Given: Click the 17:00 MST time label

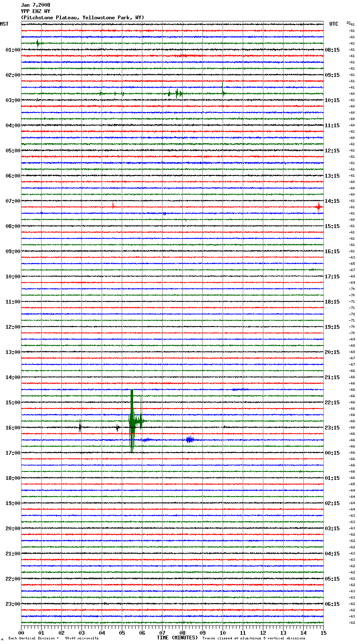Looking at the screenshot, I should pos(13,453).
